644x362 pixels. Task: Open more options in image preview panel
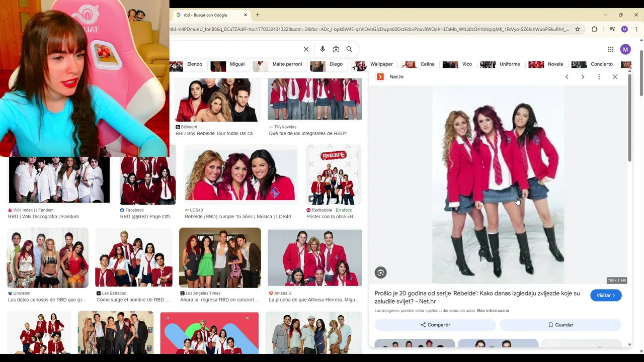point(599,77)
